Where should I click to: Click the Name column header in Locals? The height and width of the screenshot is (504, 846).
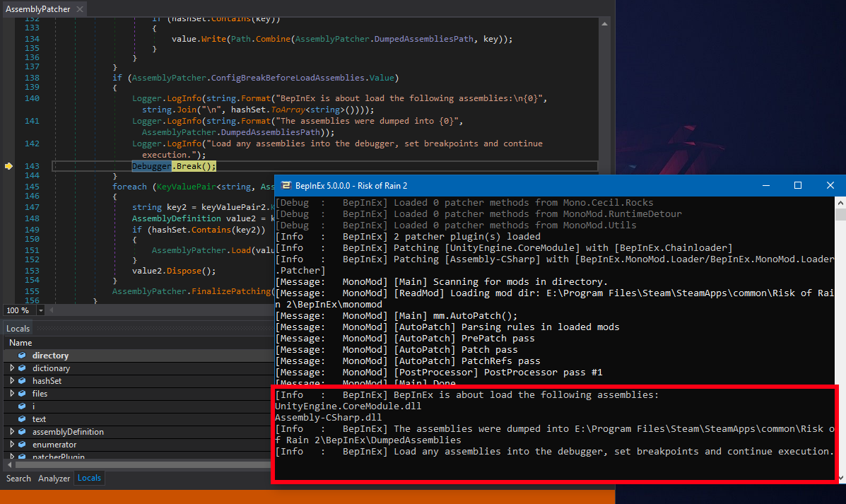click(20, 343)
